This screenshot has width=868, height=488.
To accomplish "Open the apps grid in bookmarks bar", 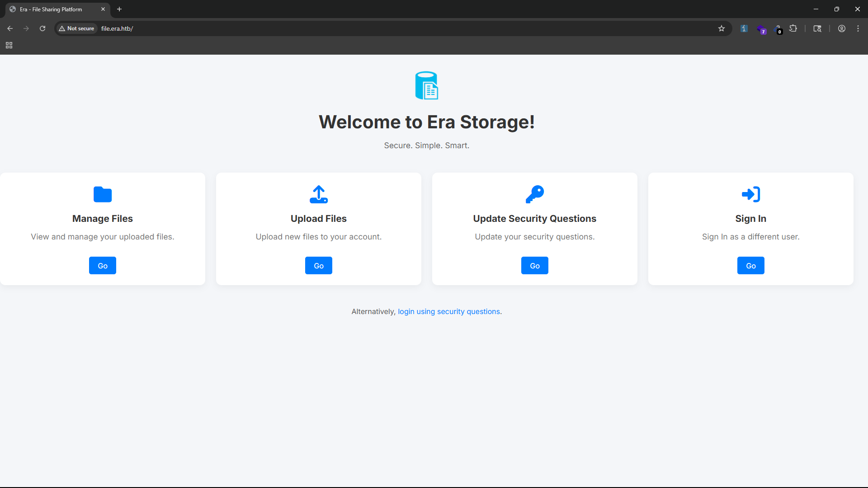I will tap(9, 45).
